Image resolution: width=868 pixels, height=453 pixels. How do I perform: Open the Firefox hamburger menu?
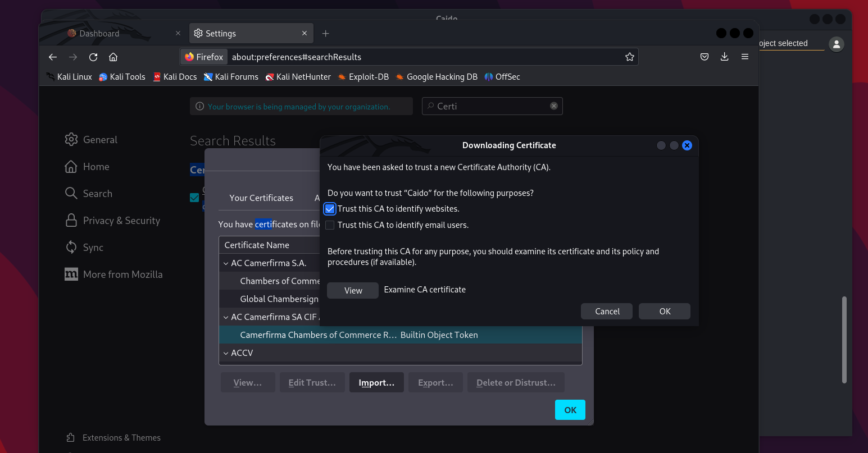click(x=745, y=57)
